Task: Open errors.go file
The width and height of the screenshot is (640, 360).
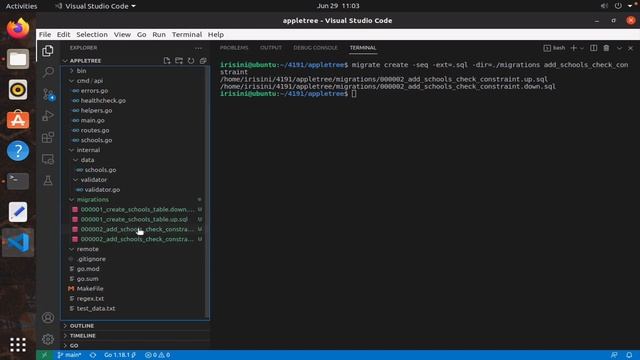Action: (94, 91)
